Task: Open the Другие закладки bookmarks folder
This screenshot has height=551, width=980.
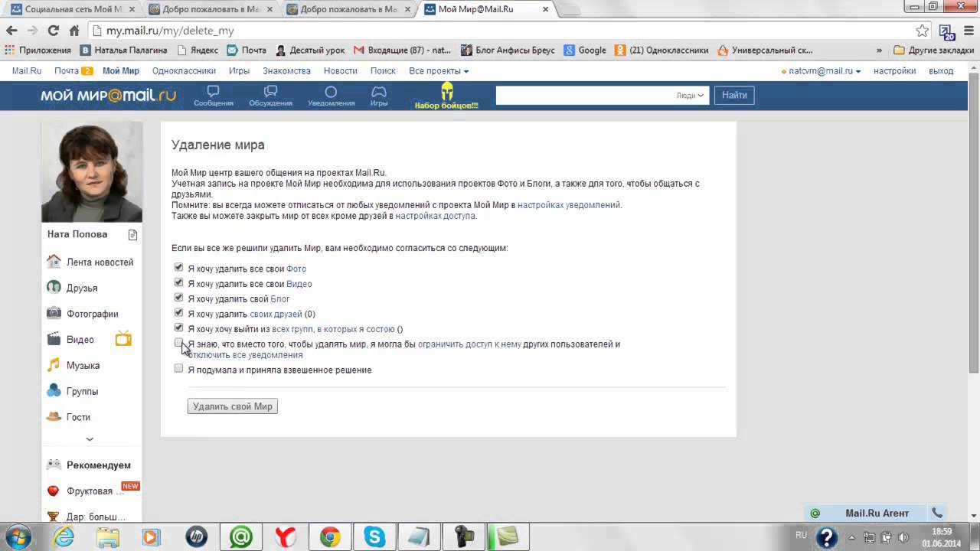Action: pos(934,51)
